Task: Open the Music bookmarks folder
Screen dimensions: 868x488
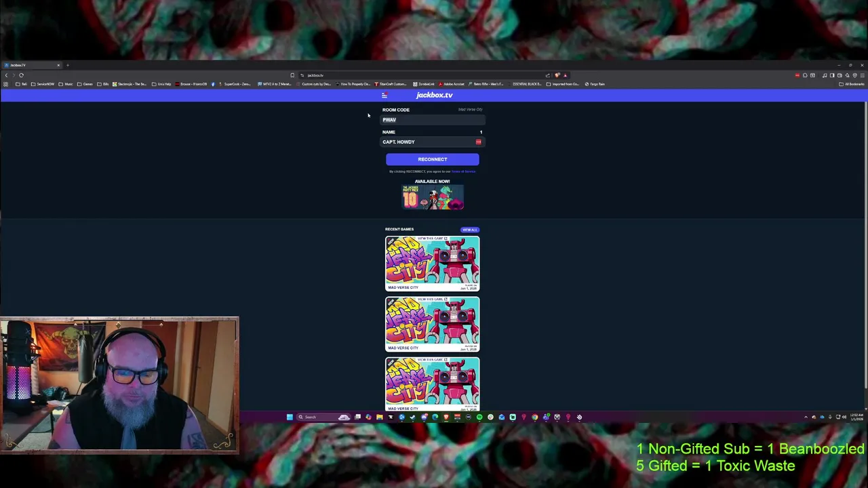Action: [66, 84]
